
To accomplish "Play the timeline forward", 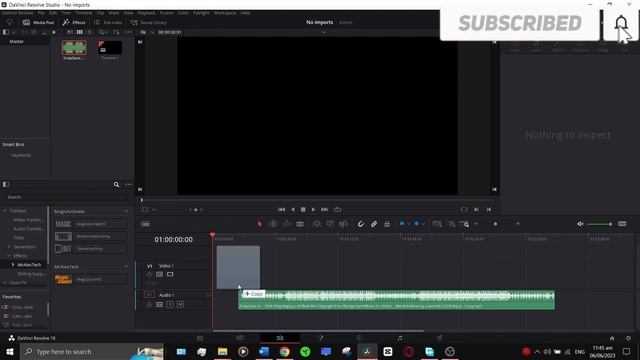I will click(x=313, y=209).
